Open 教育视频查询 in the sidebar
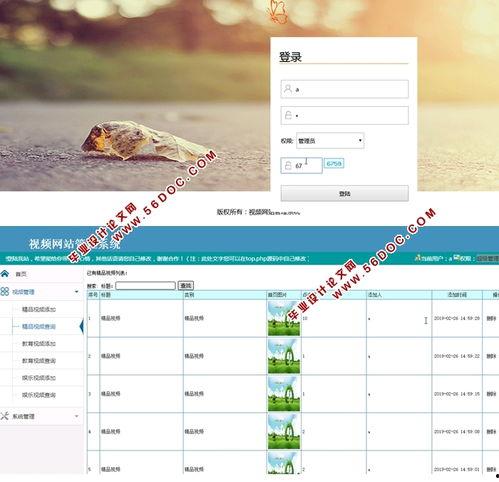The width and height of the screenshot is (499, 482). click(39, 361)
